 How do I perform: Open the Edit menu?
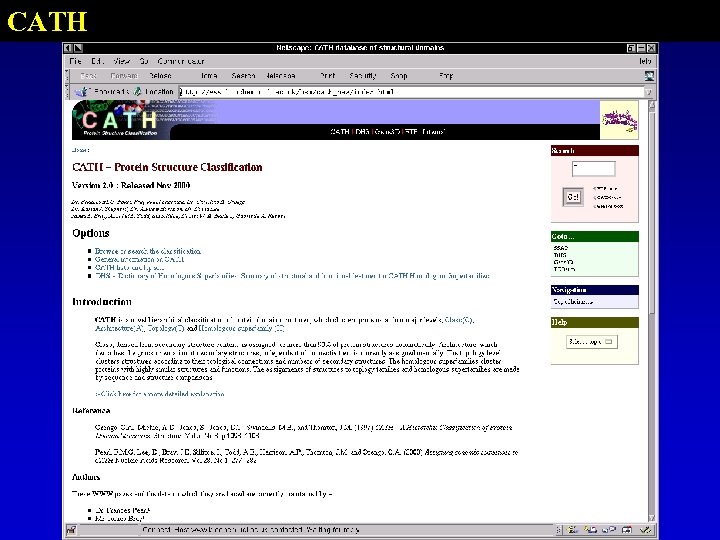point(97,61)
